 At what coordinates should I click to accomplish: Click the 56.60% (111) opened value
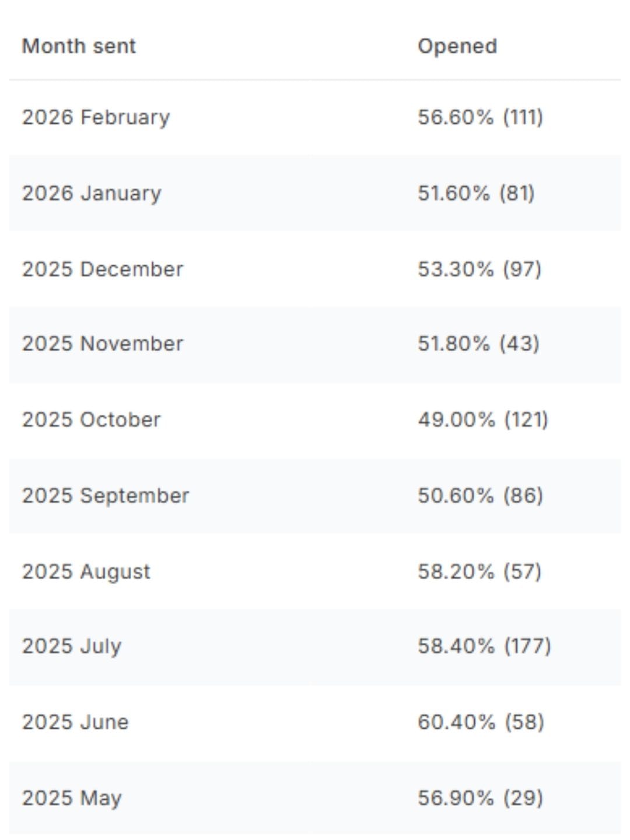[480, 117]
